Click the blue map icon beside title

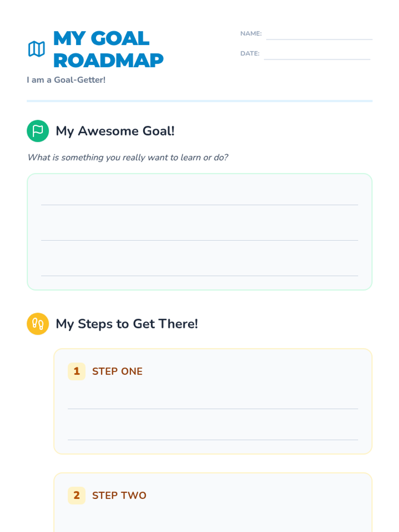point(37,49)
